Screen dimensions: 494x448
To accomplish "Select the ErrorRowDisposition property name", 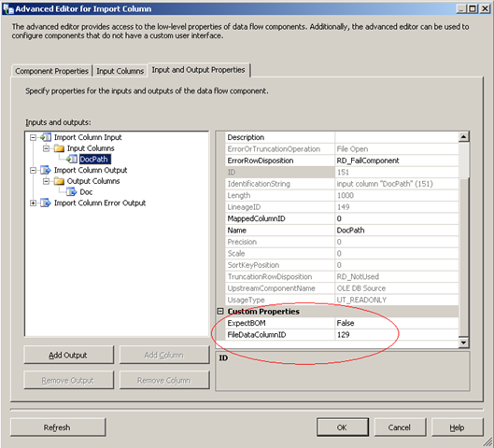I will coord(261,161).
